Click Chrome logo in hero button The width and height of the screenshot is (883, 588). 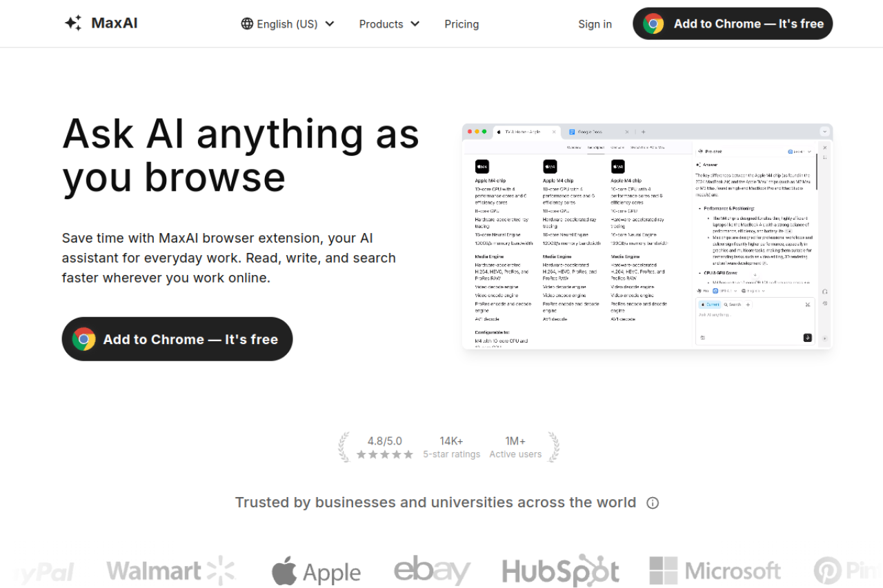click(84, 339)
